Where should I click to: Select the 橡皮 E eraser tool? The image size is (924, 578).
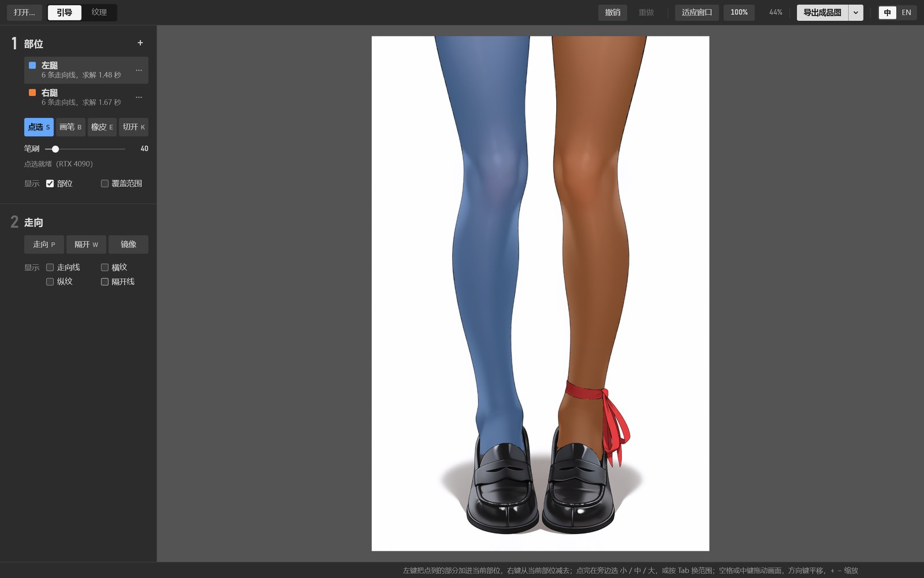(x=102, y=127)
